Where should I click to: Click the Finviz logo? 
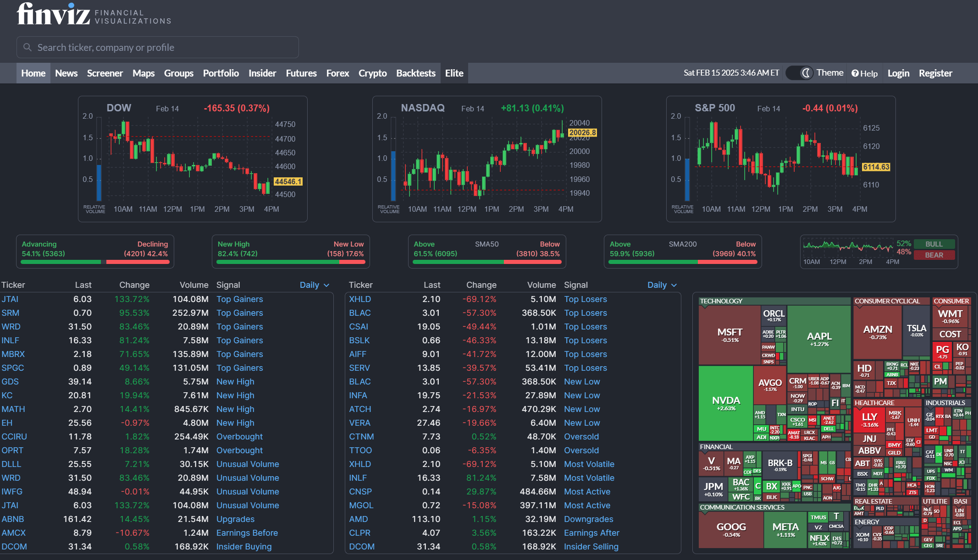pos(94,14)
